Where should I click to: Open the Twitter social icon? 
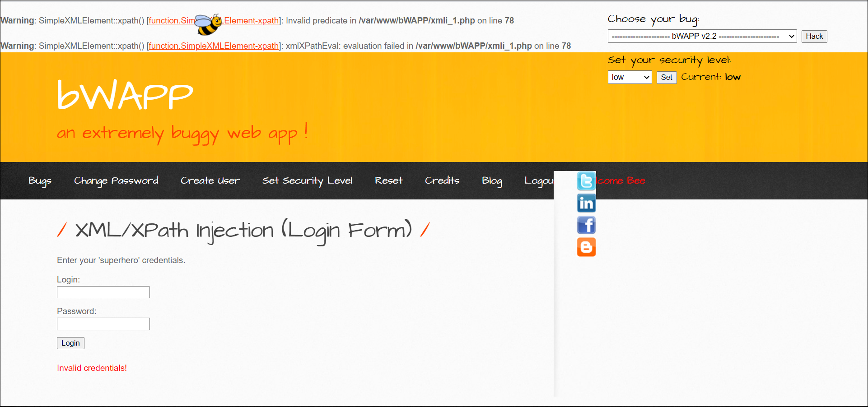[x=586, y=181]
